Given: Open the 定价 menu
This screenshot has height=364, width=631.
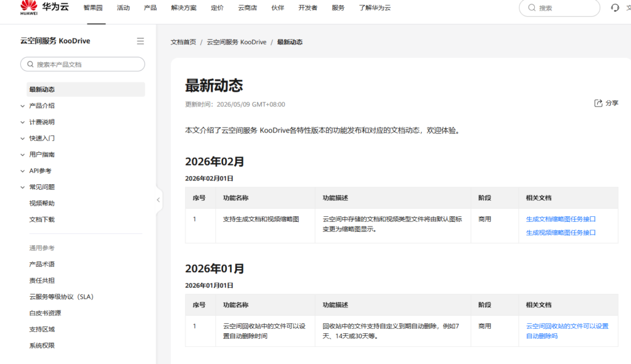Looking at the screenshot, I should (x=217, y=7).
